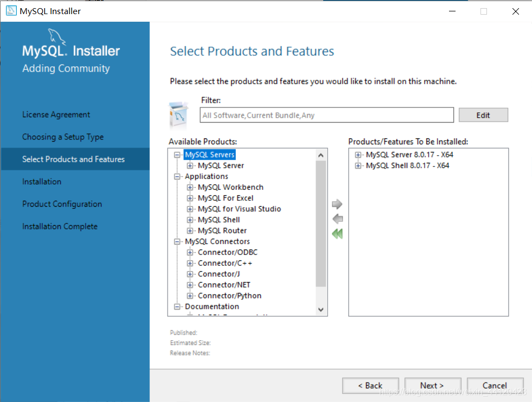Collapse the MySQL Connectors tree node
Screen dimensions: 532x402
(x=177, y=242)
